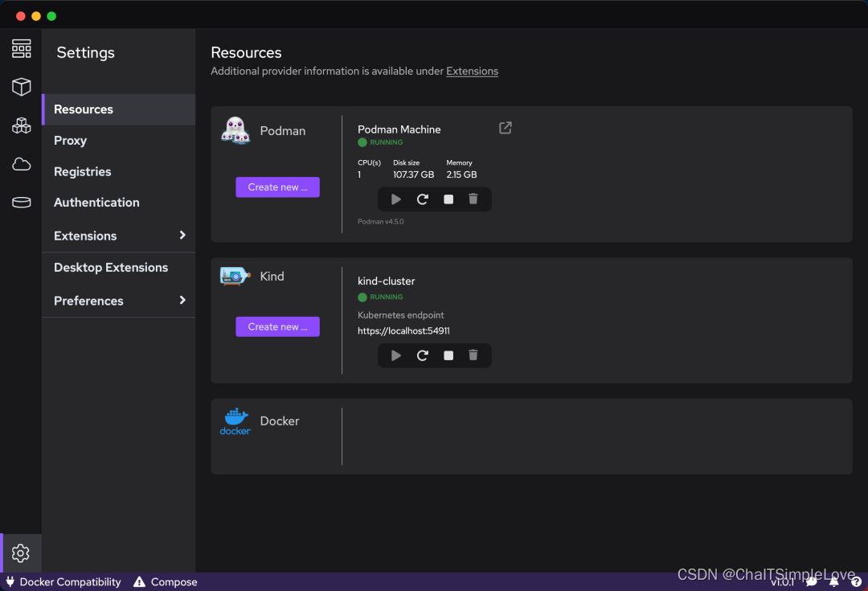Click the Podman seal logo
868x591 pixels.
tap(235, 130)
